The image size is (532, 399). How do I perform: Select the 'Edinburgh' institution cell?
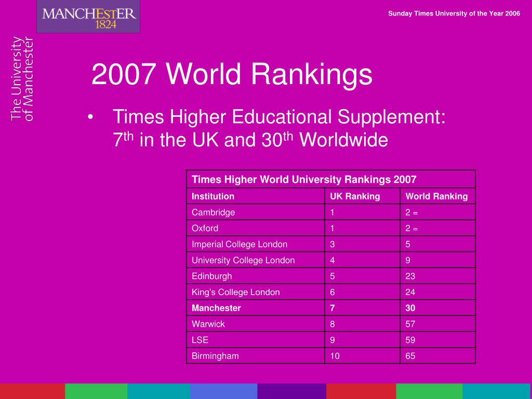pyautogui.click(x=256, y=276)
